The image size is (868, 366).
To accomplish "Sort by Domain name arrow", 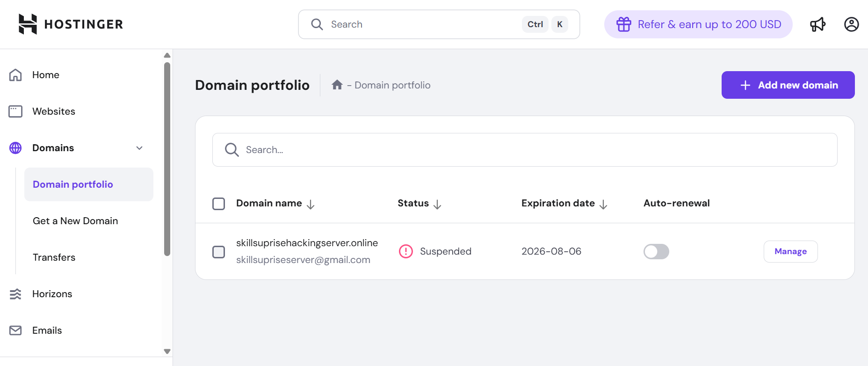I will pos(311,204).
